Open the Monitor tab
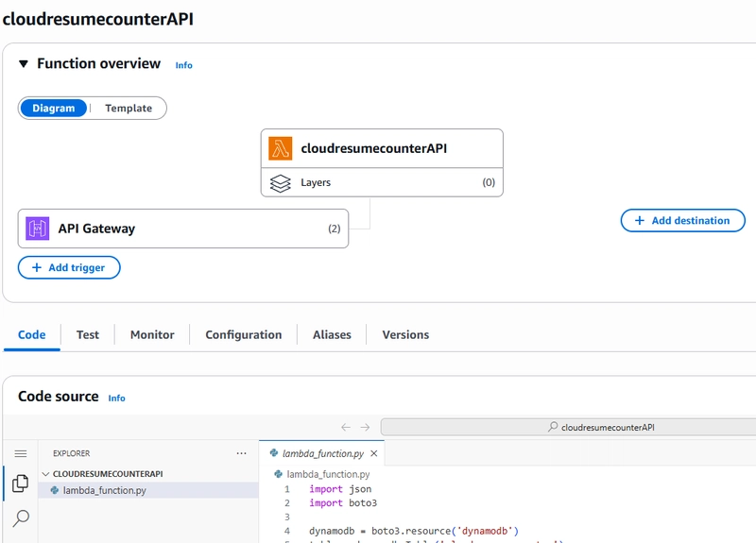 coord(152,334)
